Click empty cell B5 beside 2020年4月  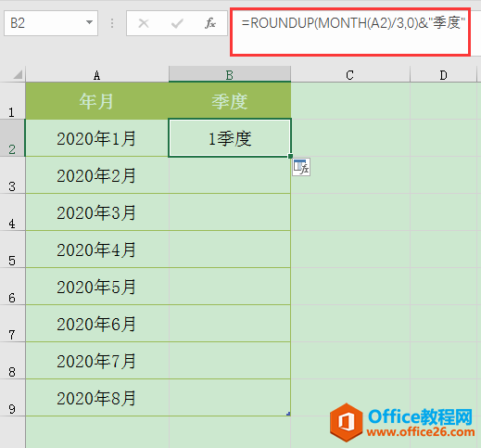click(x=230, y=250)
